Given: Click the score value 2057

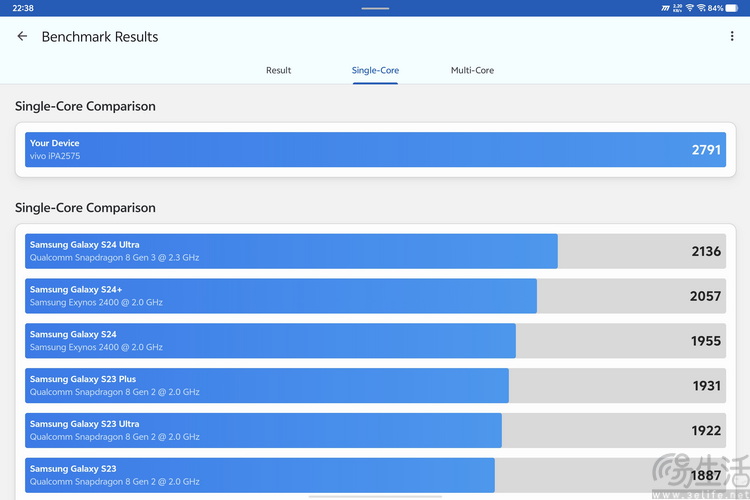Looking at the screenshot, I should pyautogui.click(x=705, y=296).
